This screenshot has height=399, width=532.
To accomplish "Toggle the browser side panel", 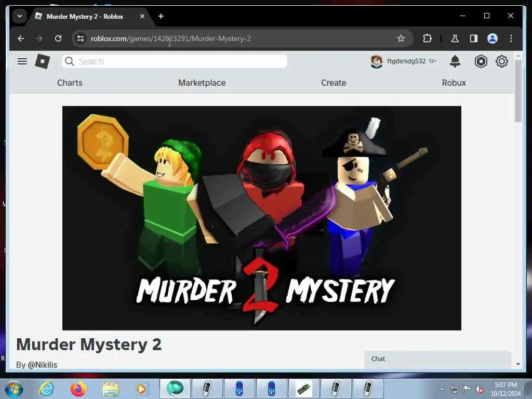I will 474,38.
